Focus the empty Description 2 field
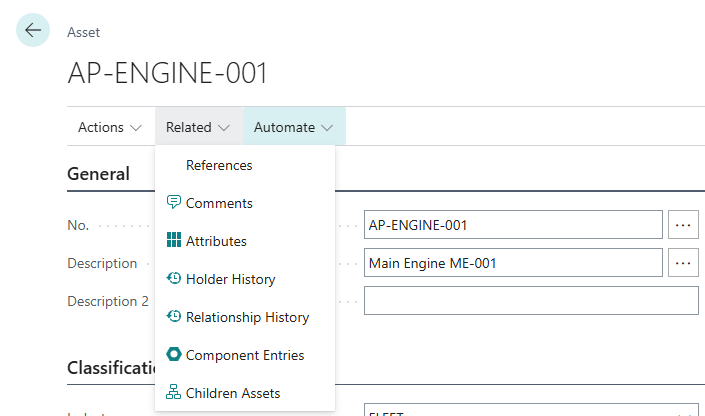 click(530, 301)
